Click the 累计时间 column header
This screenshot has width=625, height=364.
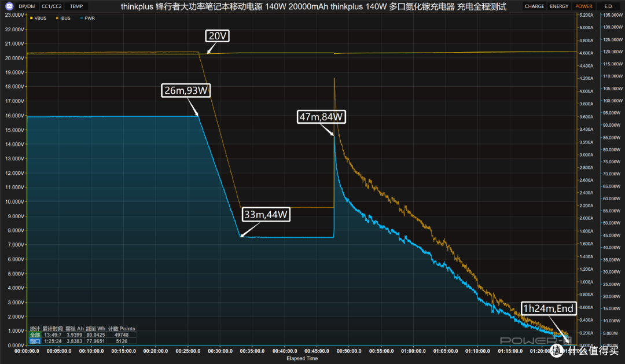click(x=53, y=329)
